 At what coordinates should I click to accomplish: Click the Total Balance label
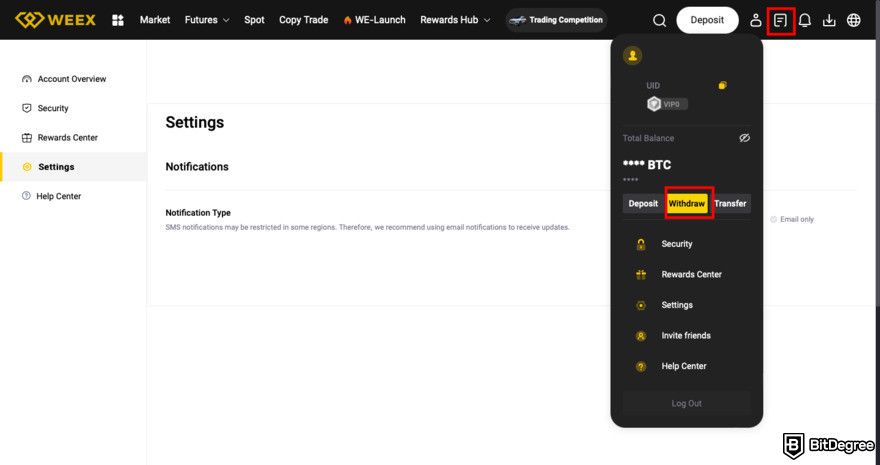pos(648,138)
